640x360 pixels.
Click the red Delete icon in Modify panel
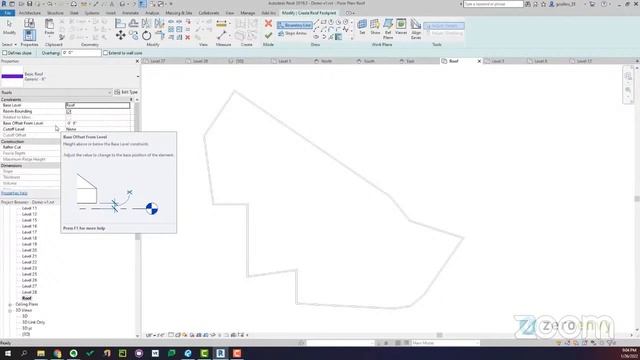click(188, 38)
